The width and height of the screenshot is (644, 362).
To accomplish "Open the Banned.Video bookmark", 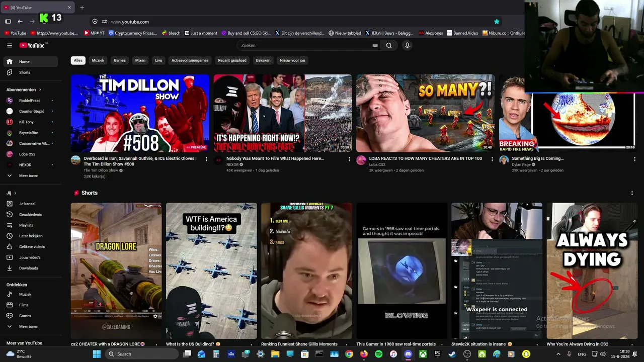I will point(462,33).
